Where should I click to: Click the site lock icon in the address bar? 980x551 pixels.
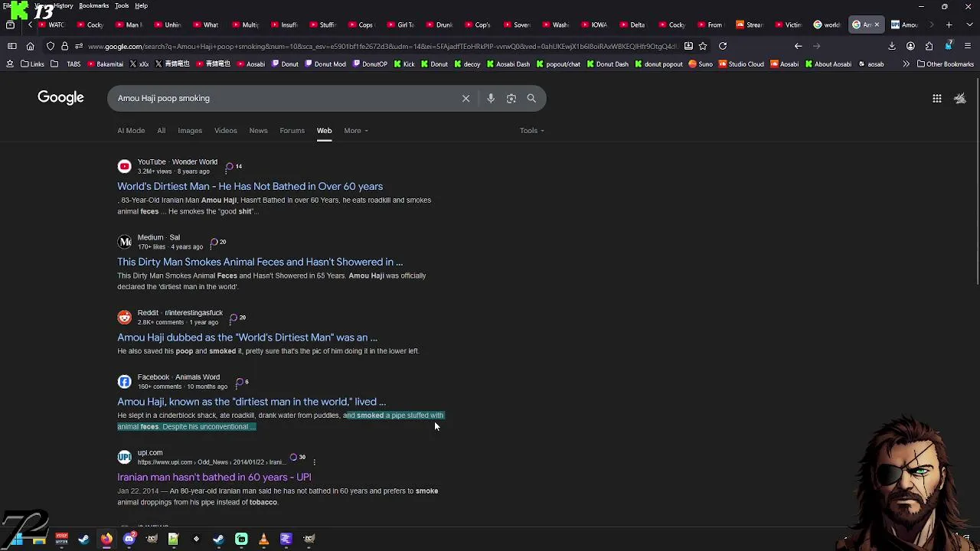tap(64, 46)
